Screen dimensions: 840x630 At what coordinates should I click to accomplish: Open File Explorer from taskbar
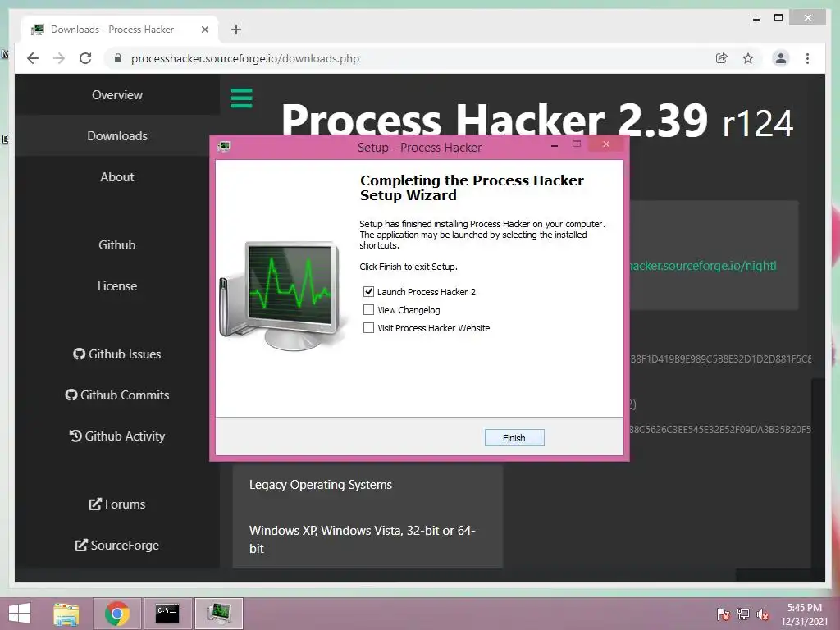click(x=66, y=614)
